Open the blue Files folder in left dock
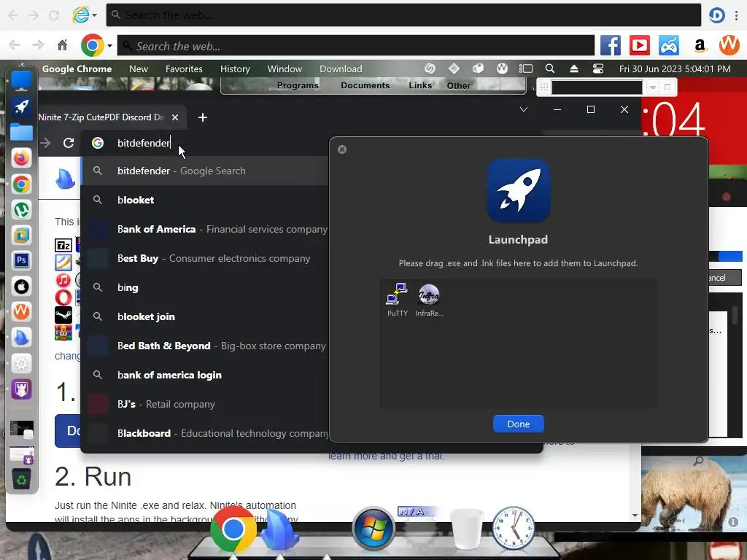Screen dimensions: 747x560 click(x=21, y=133)
